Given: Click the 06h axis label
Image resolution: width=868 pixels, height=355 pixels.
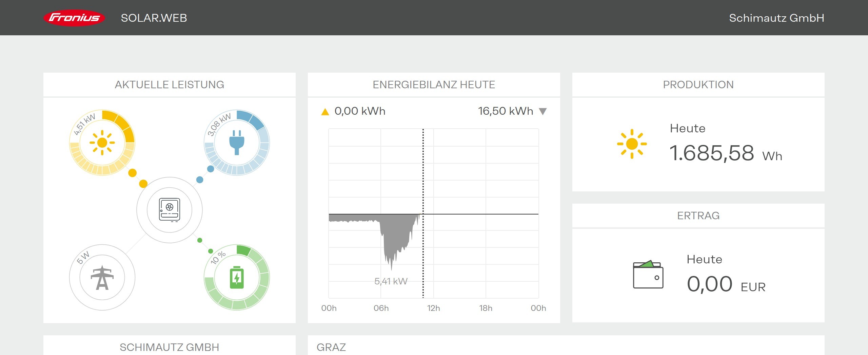Looking at the screenshot, I should 381,308.
